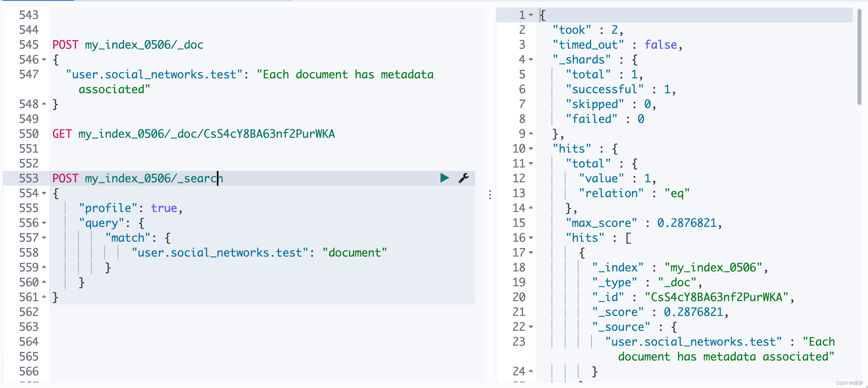The width and height of the screenshot is (868, 388).
Task: Collapse the match block at line 557
Action: pyautogui.click(x=44, y=238)
